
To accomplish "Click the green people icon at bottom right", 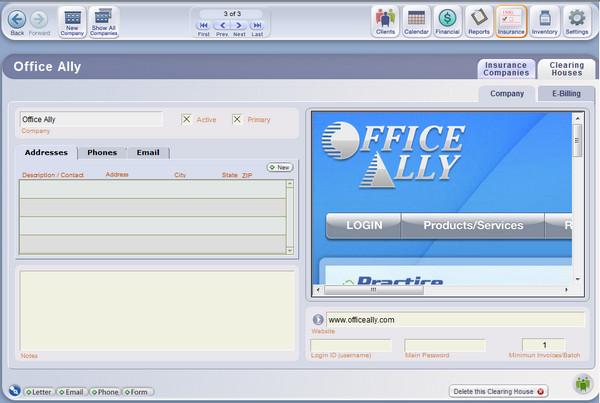I will (583, 383).
